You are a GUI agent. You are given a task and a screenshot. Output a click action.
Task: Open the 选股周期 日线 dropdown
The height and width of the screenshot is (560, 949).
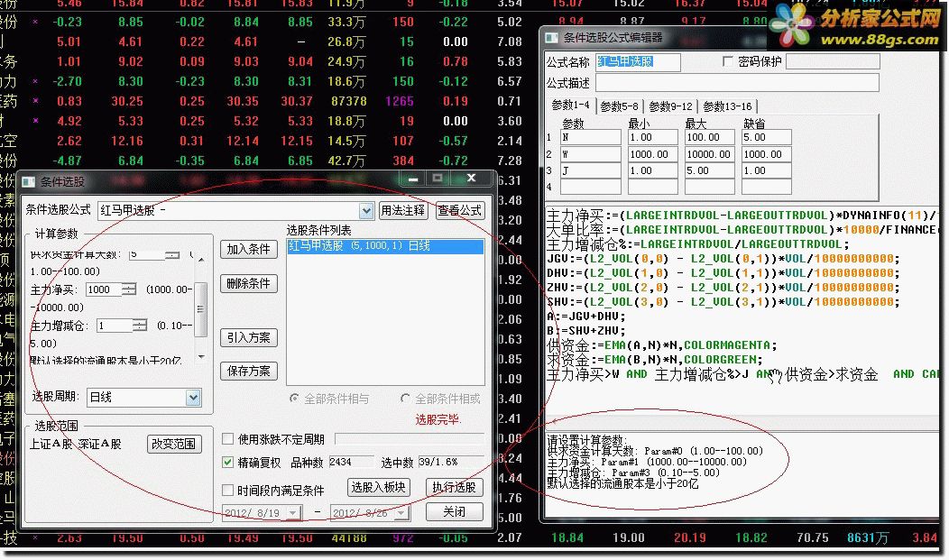point(193,398)
